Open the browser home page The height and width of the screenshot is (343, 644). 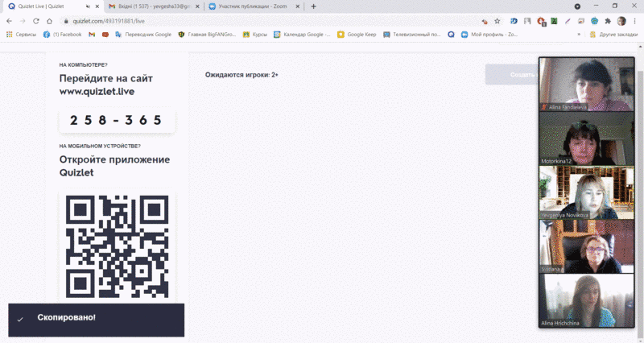[x=49, y=21]
